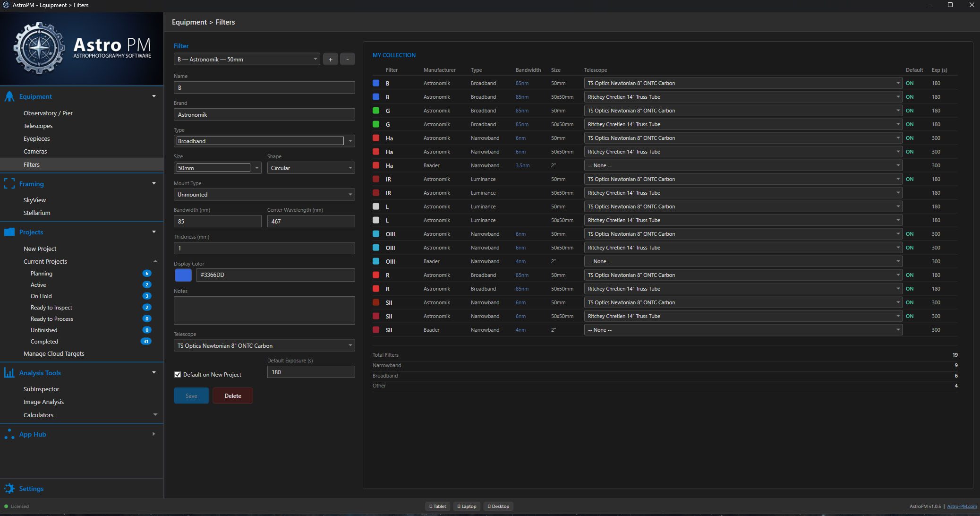Open the Shape dropdown showing Circular
The image size is (980, 516).
(x=311, y=168)
